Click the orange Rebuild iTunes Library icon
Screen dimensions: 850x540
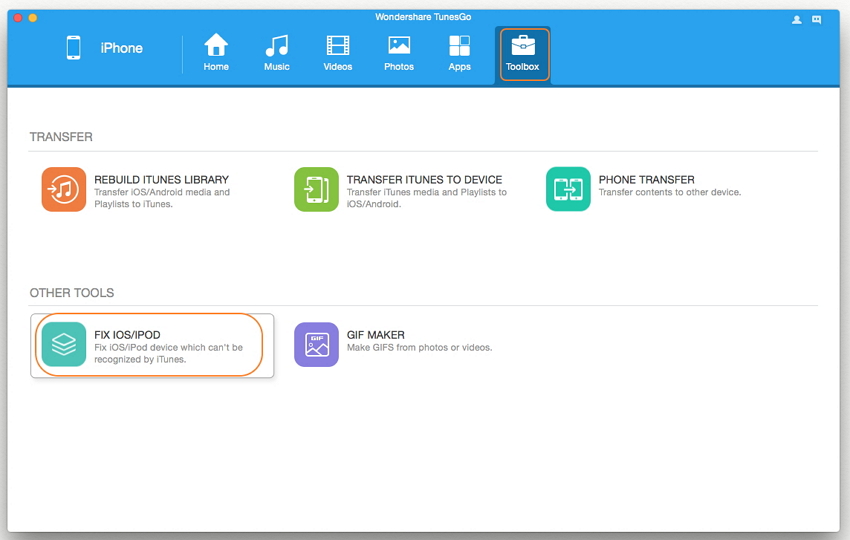pos(64,189)
